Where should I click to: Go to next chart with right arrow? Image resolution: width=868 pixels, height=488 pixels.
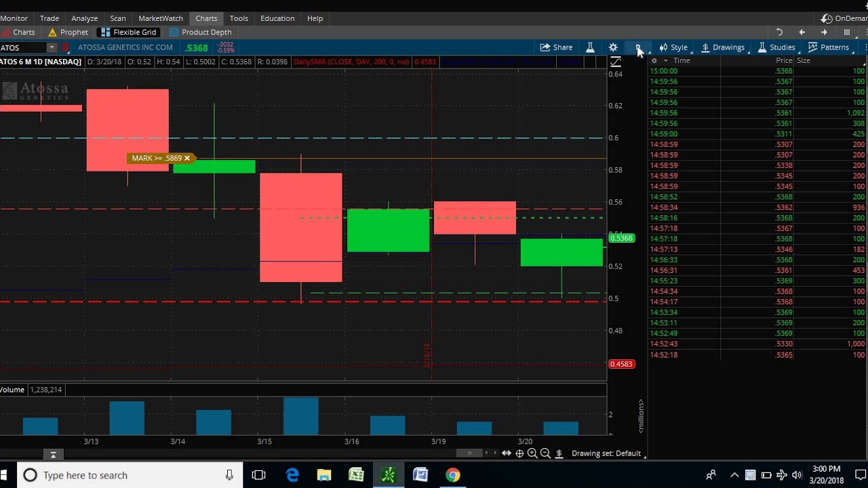824,32
